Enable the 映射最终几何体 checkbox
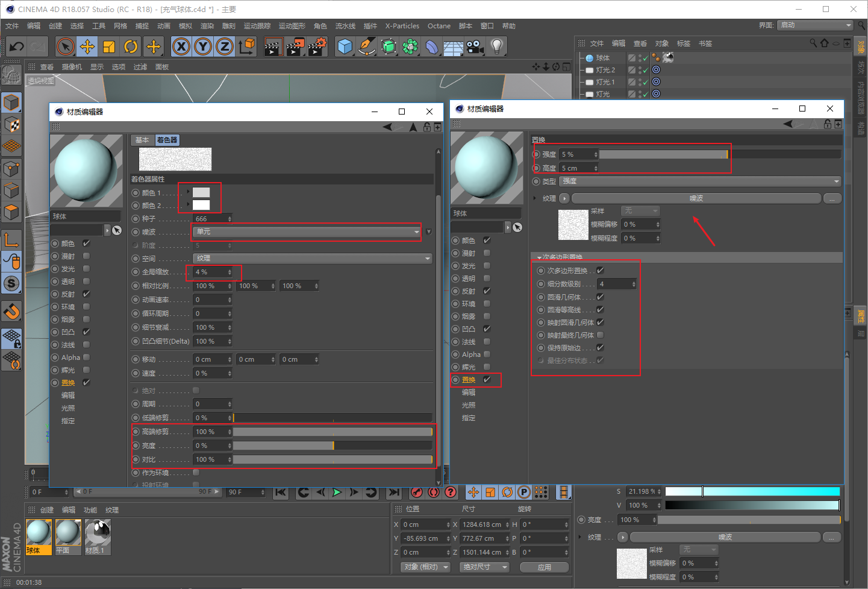The width and height of the screenshot is (868, 589). 600,335
